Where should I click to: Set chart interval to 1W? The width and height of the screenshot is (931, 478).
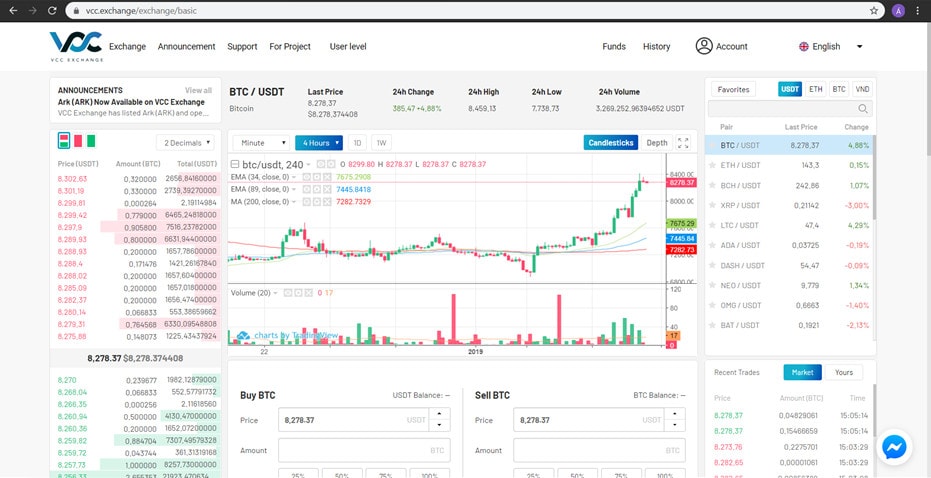382,143
